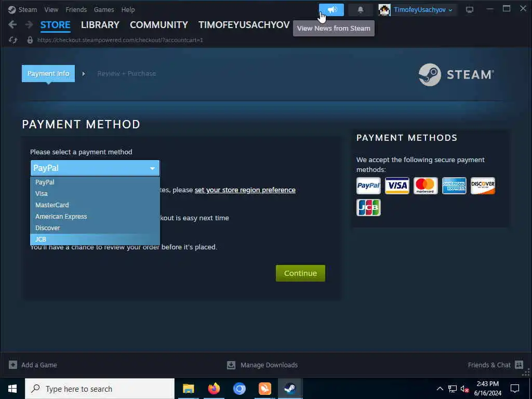Click Add a Game
Screen dimensions: 532x399
[33, 365]
